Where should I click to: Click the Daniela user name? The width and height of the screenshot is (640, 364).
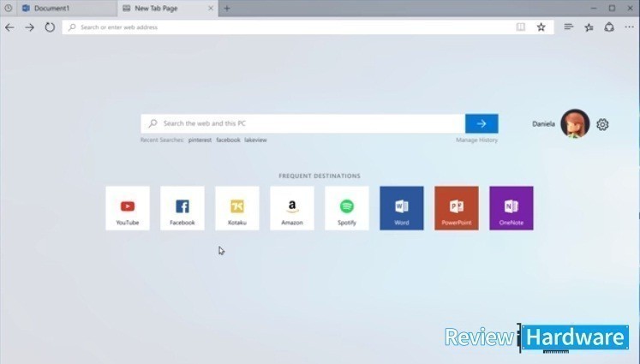tap(543, 123)
